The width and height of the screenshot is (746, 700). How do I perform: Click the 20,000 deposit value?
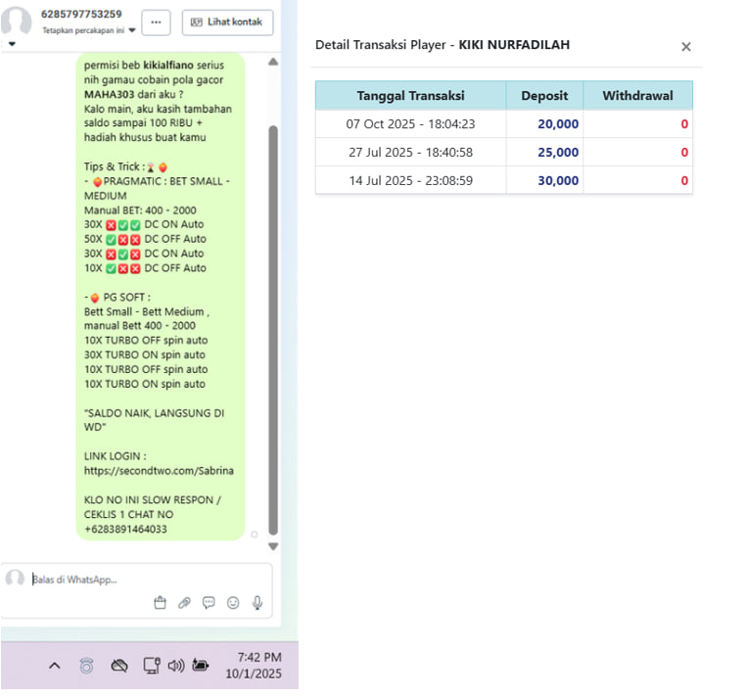(558, 124)
